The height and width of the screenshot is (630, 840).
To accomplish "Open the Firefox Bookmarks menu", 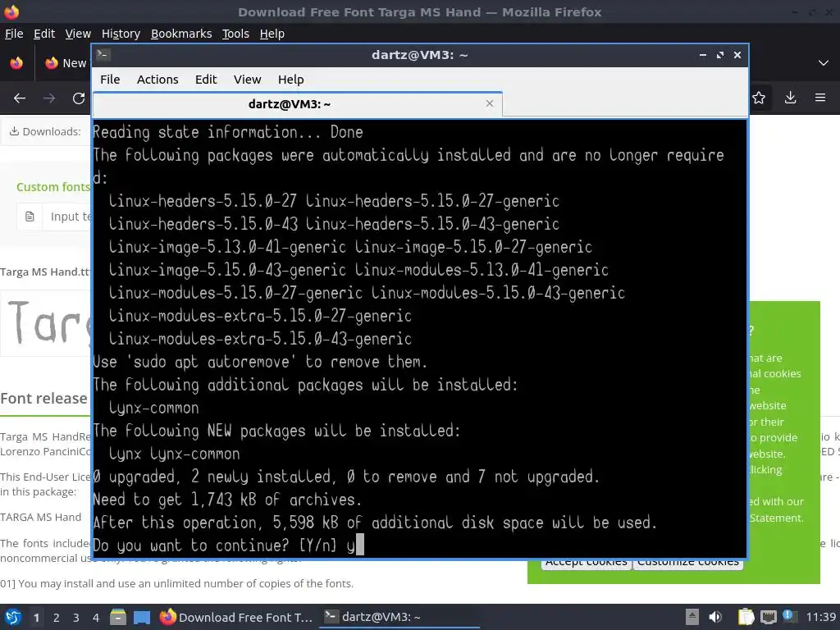I will (x=181, y=34).
